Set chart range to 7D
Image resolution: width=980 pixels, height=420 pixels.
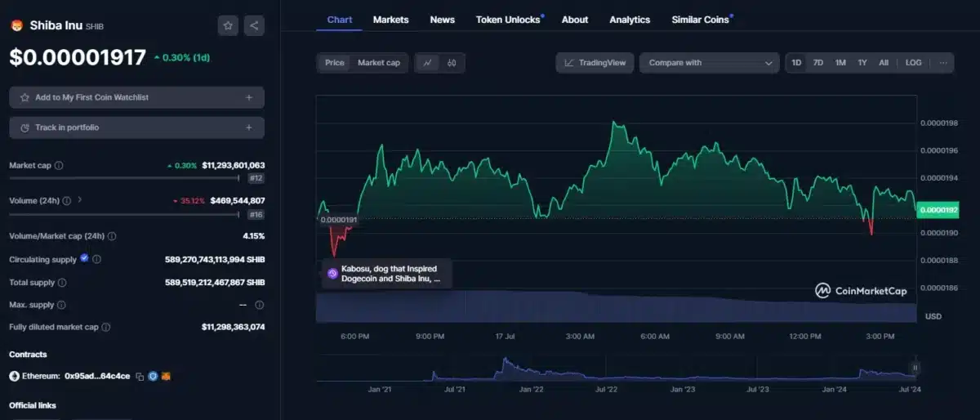[x=818, y=63]
